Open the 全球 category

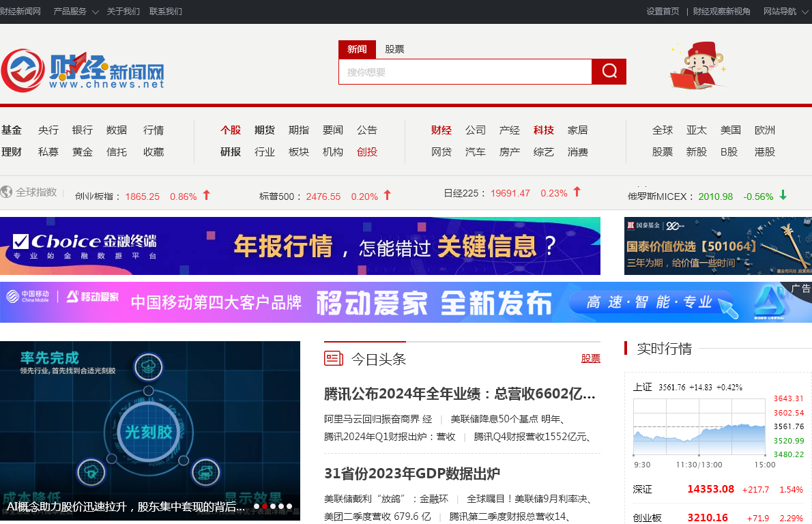pos(663,130)
